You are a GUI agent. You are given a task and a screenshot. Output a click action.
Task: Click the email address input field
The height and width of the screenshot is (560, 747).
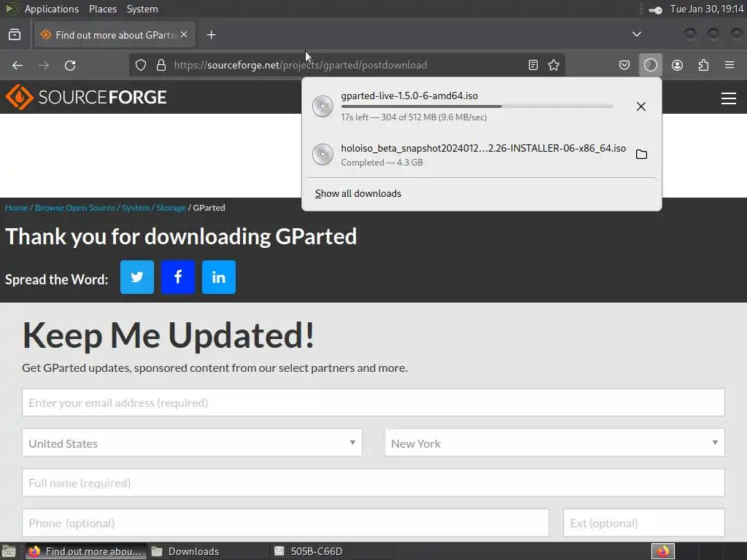point(373,402)
